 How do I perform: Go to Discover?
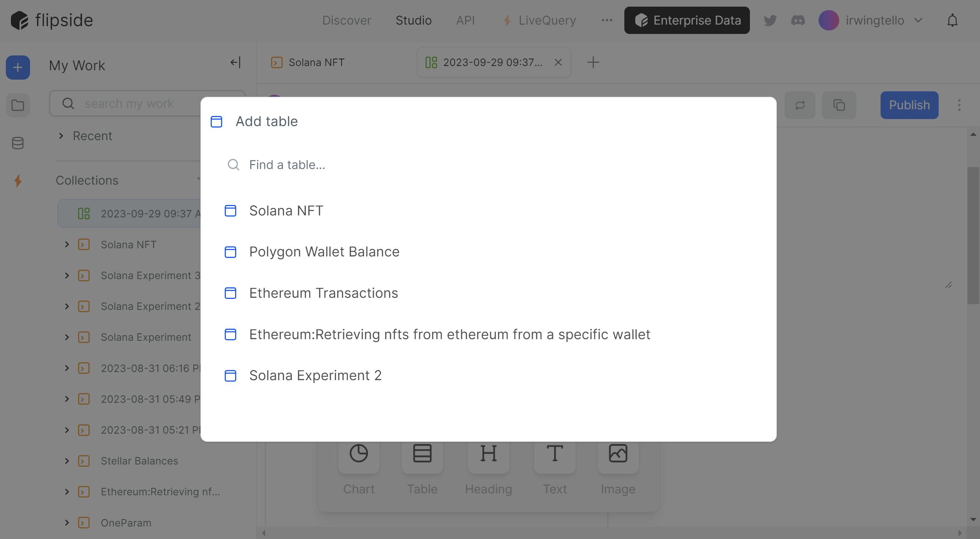click(x=346, y=20)
